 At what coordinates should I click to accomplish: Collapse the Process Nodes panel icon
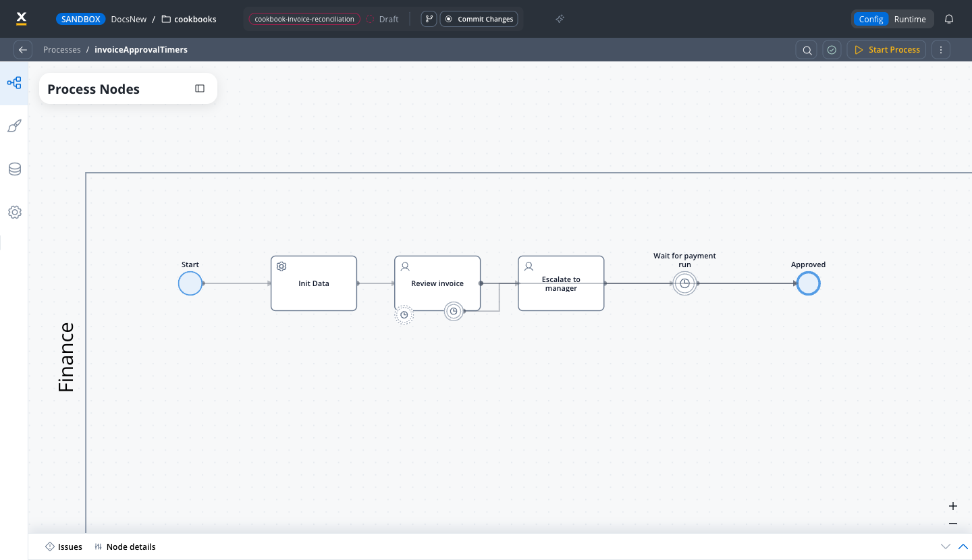[x=200, y=88]
